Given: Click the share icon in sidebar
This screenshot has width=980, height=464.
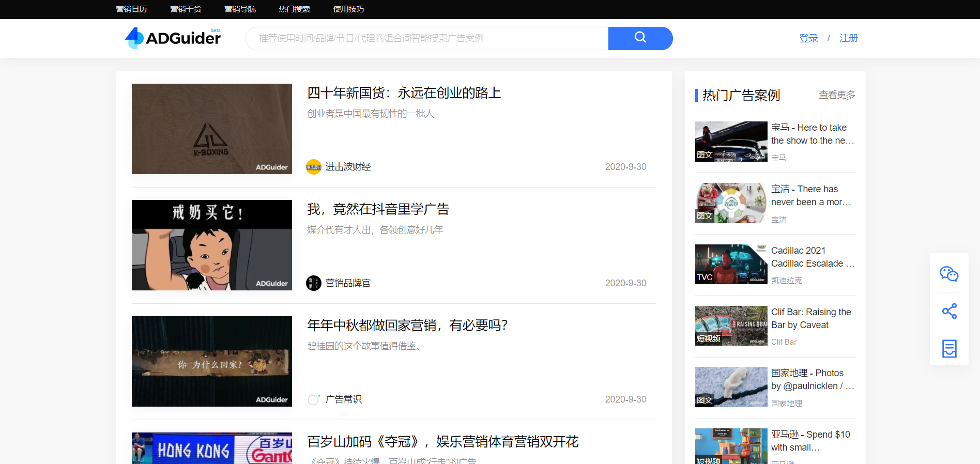Looking at the screenshot, I should [949, 311].
